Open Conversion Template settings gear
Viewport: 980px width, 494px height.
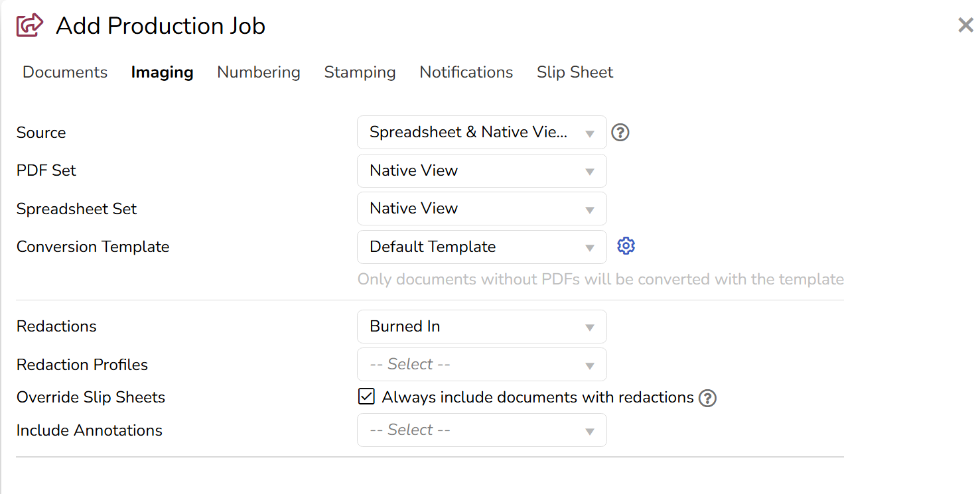pyautogui.click(x=626, y=246)
